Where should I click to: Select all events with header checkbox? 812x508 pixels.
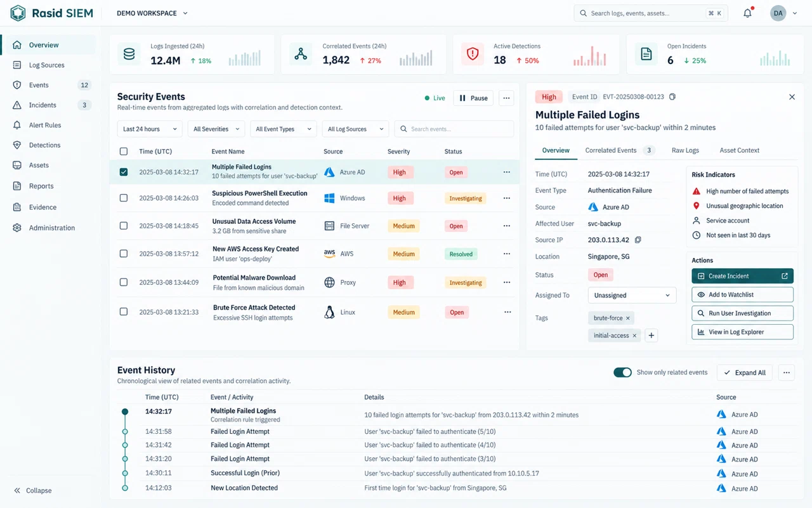124,152
